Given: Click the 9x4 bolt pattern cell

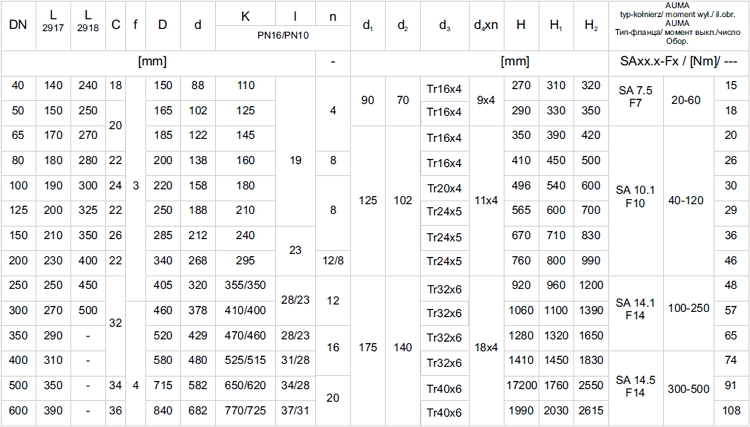Looking at the screenshot, I should point(486,99).
